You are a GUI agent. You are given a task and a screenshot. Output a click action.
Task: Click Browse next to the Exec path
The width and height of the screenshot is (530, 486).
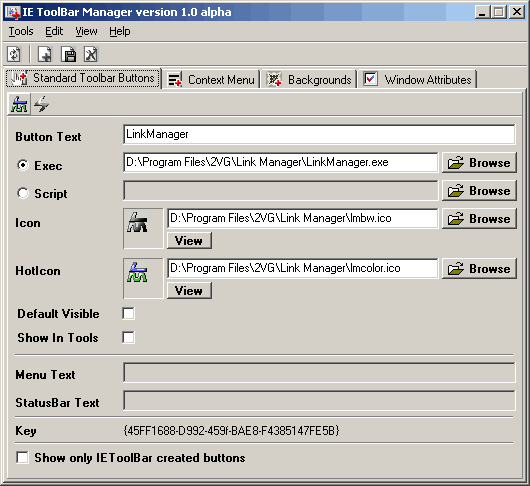(479, 163)
